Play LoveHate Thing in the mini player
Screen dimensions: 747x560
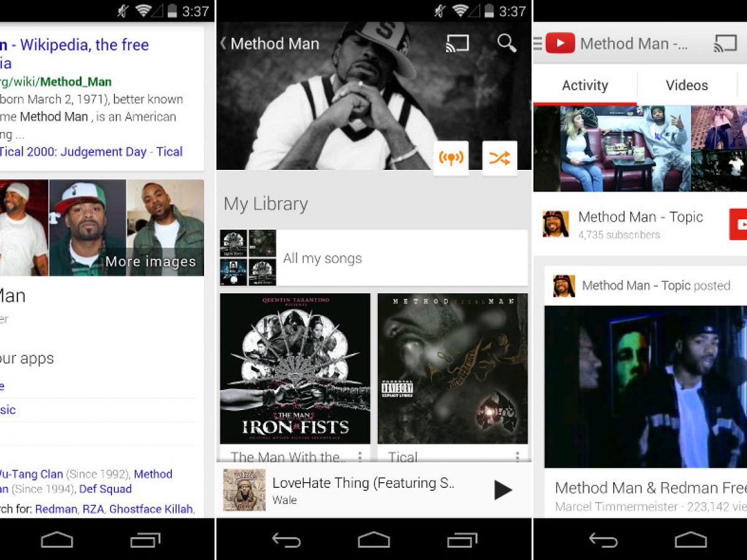503,490
